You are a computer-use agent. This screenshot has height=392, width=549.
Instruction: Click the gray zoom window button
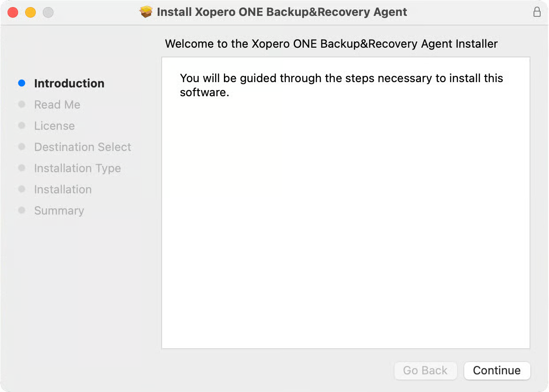click(x=48, y=12)
